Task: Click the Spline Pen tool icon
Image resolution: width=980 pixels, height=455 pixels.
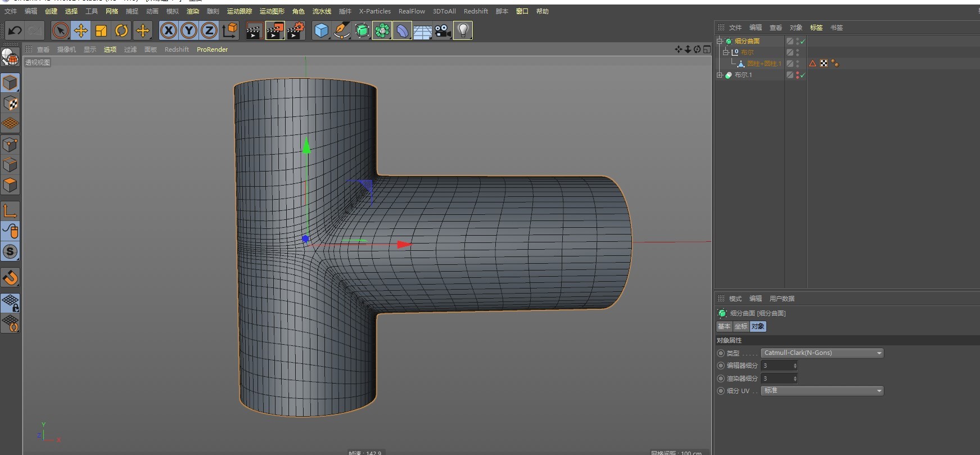Action: tap(341, 30)
